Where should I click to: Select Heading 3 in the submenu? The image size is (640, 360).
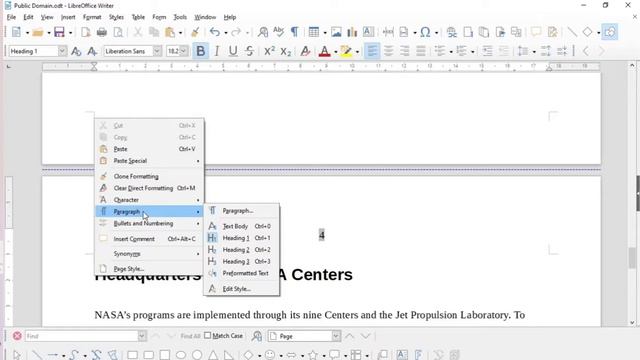(x=242, y=261)
